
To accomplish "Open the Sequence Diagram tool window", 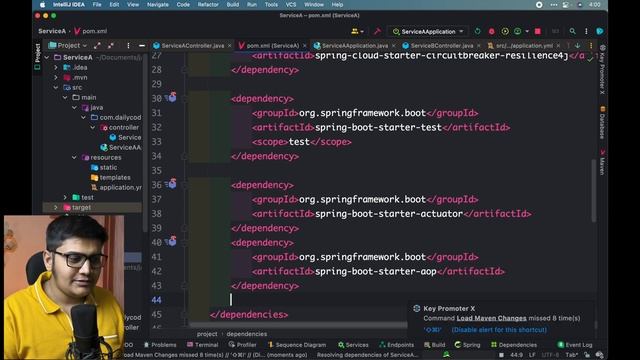I will pyautogui.click(x=297, y=345).
